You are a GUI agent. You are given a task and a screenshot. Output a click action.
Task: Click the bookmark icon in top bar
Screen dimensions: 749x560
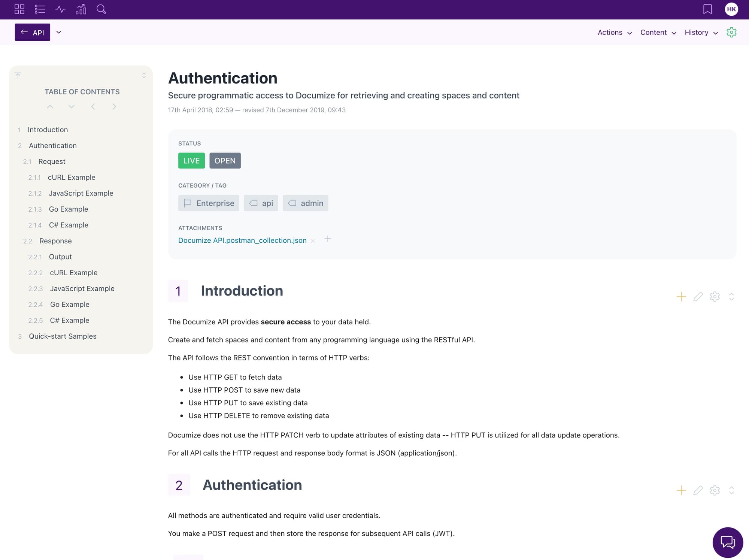707,9
